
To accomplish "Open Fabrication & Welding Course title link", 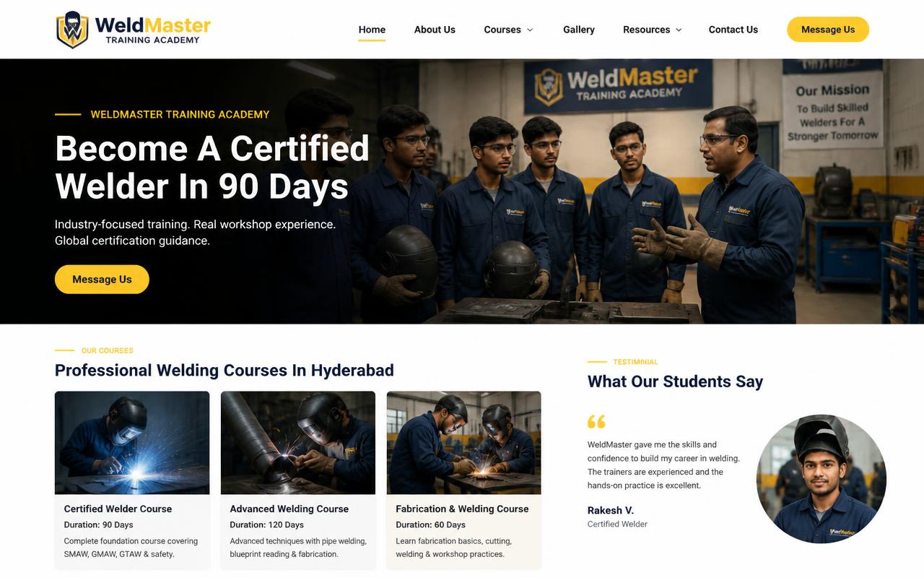I will [x=462, y=509].
